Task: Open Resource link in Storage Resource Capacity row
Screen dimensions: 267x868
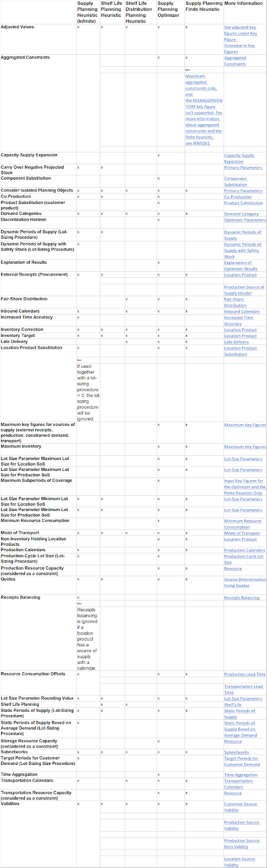Action: pos(233,742)
